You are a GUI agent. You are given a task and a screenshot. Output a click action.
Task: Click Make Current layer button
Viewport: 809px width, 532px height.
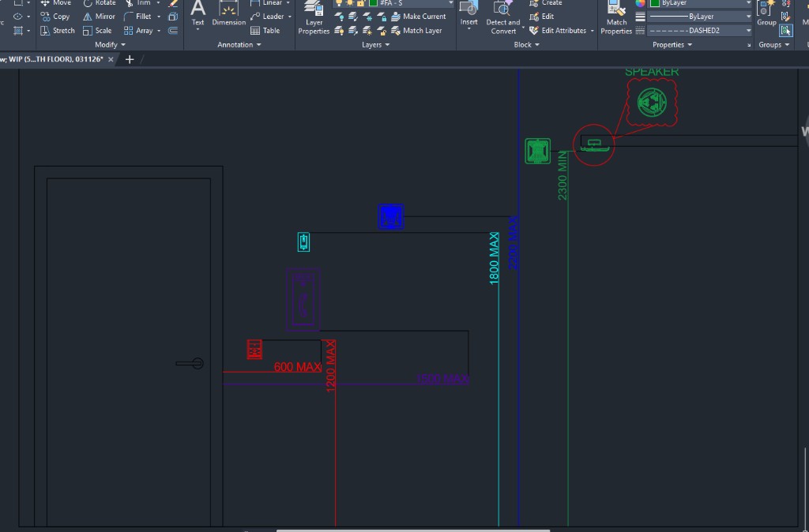419,17
